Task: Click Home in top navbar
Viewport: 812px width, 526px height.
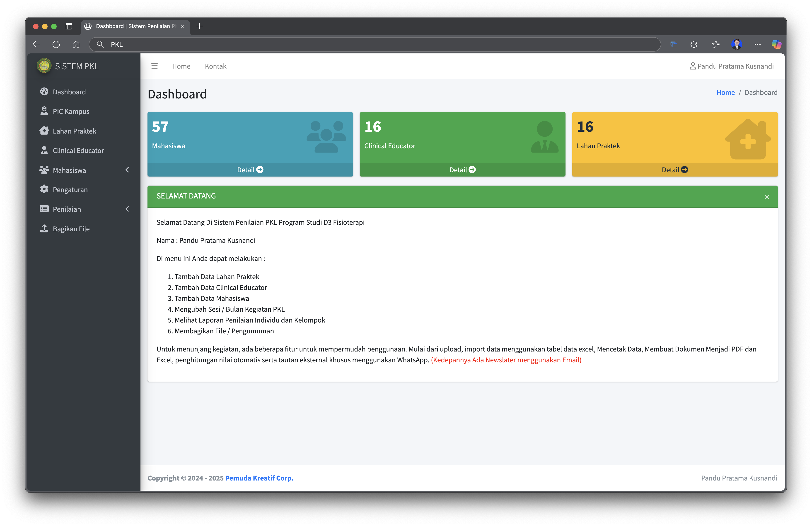Action: (181, 66)
